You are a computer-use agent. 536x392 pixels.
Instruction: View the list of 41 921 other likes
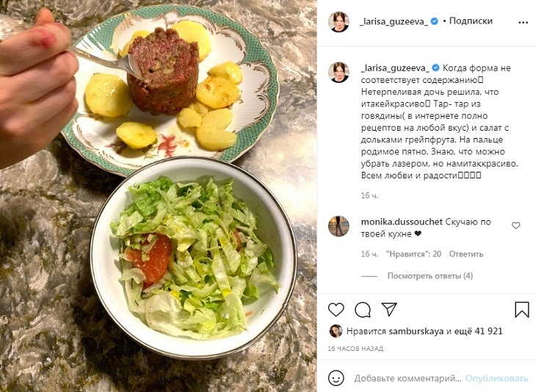tap(482, 331)
